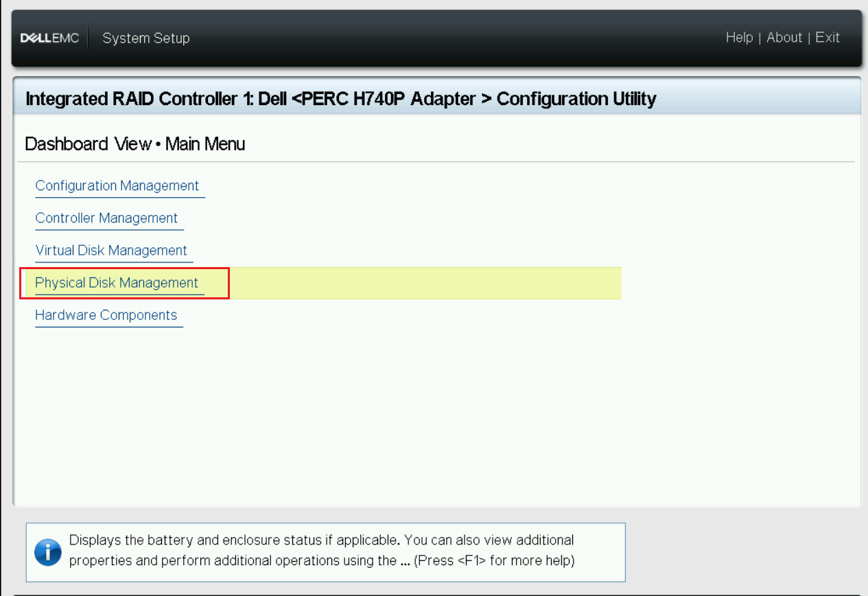The image size is (868, 596).
Task: Click the Dell EMC logo
Action: (49, 38)
